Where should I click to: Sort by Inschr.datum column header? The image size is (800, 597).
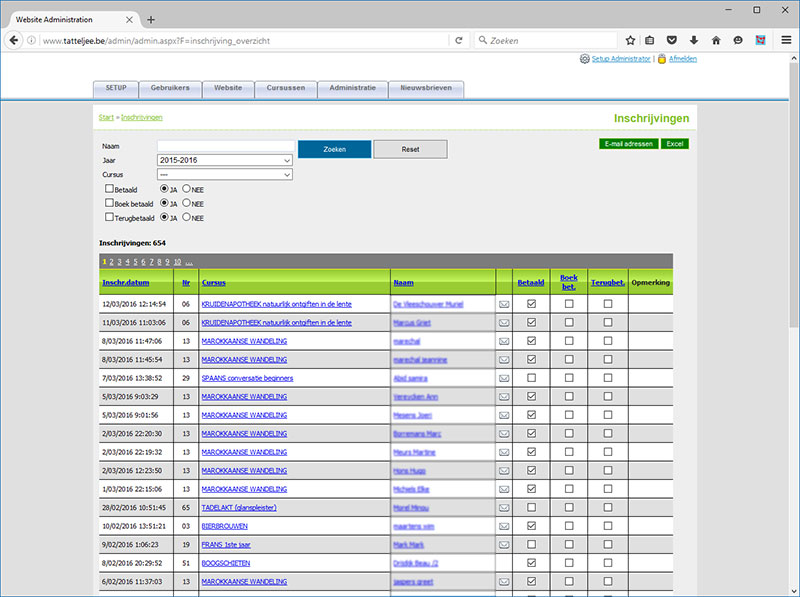click(126, 283)
